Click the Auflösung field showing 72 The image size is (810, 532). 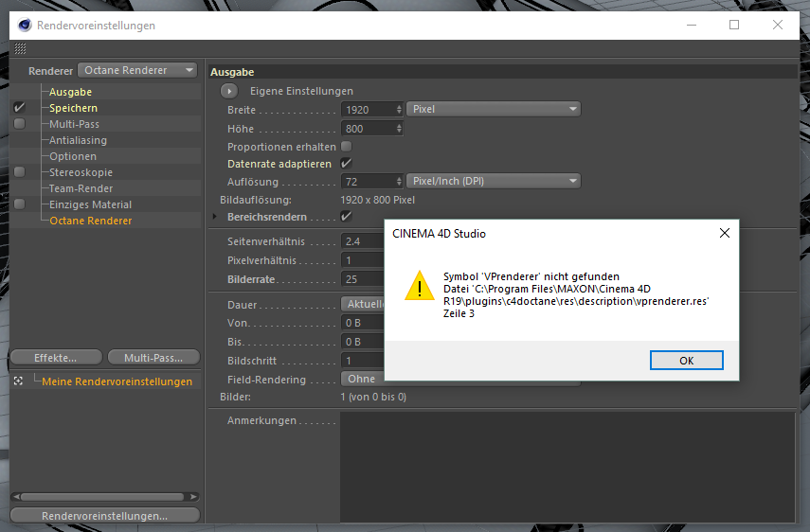tap(368, 182)
